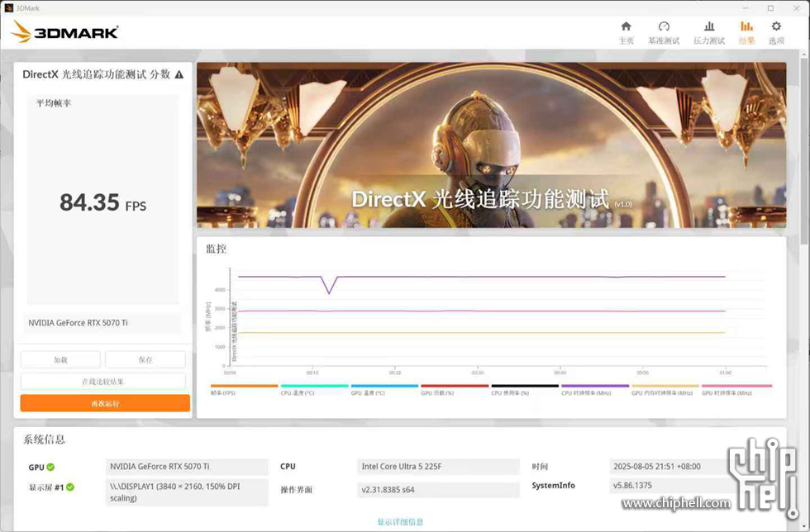Click the 系统信息 system info heading

44,439
